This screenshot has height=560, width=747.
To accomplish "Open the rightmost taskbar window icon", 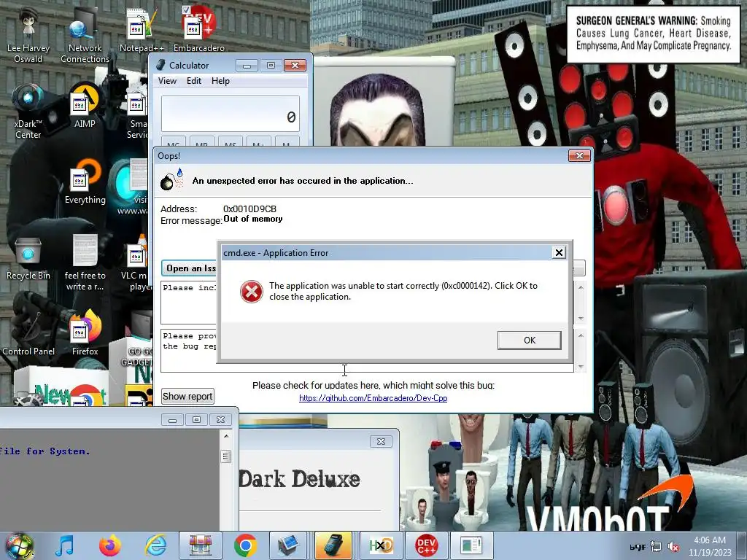I will click(471, 545).
